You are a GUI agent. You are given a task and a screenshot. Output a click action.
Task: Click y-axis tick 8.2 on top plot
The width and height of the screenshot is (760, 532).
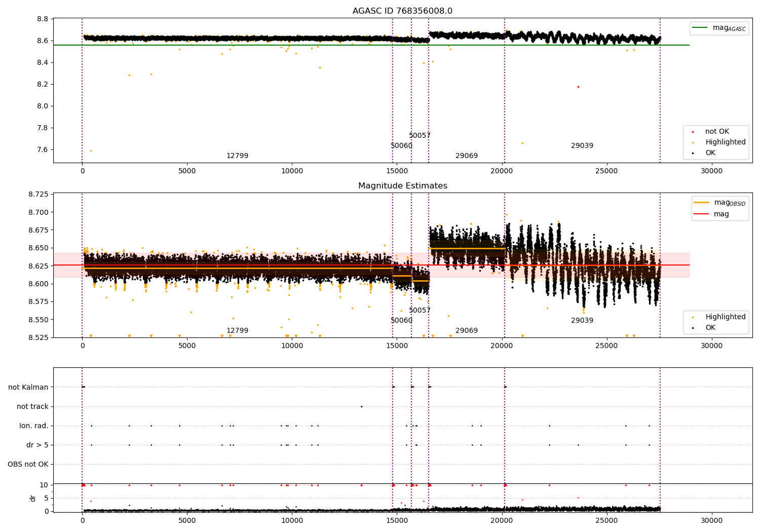[43, 85]
